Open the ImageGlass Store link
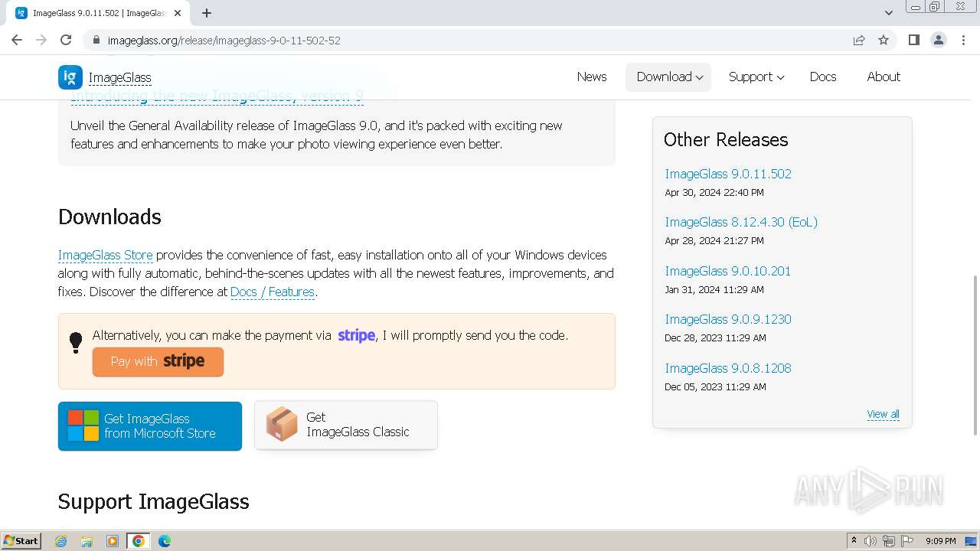Viewport: 980px width, 551px height. click(x=106, y=255)
